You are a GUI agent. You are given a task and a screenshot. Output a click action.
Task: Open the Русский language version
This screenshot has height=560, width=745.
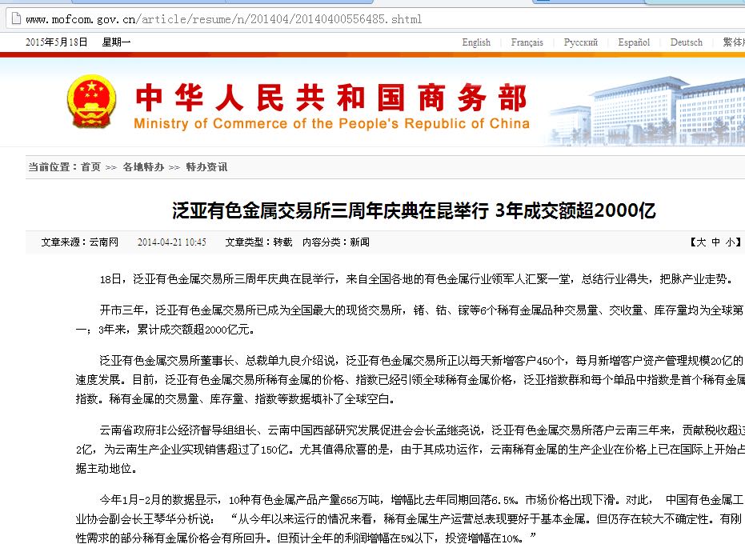pyautogui.click(x=581, y=42)
